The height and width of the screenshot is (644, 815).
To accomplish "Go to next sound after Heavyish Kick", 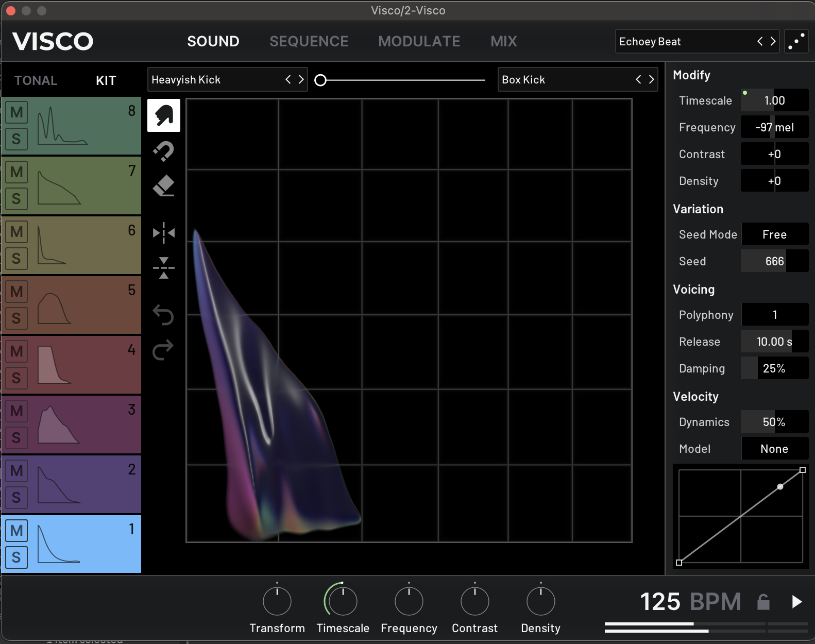I will (x=301, y=79).
